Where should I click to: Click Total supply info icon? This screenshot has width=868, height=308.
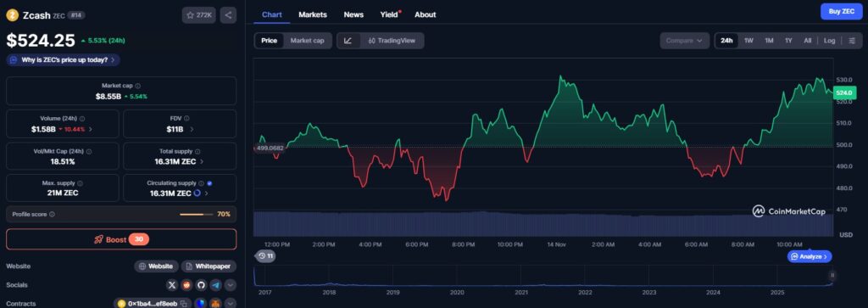[198, 151]
